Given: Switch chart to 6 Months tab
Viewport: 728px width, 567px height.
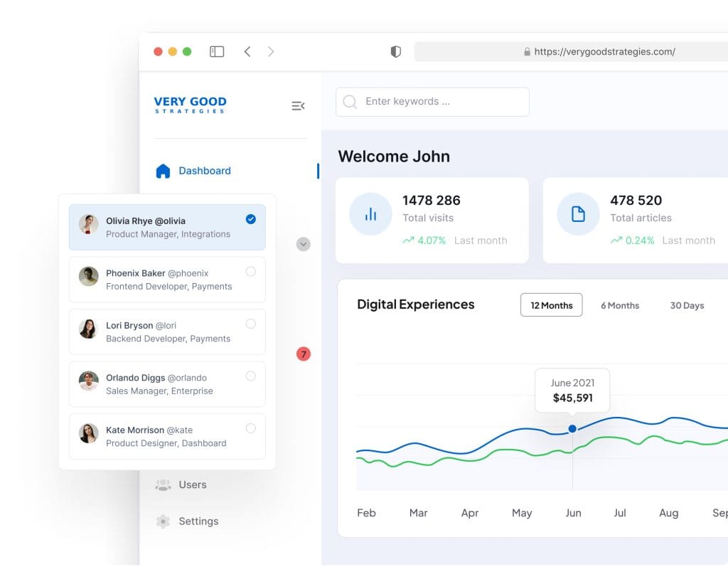Looking at the screenshot, I should click(x=619, y=305).
